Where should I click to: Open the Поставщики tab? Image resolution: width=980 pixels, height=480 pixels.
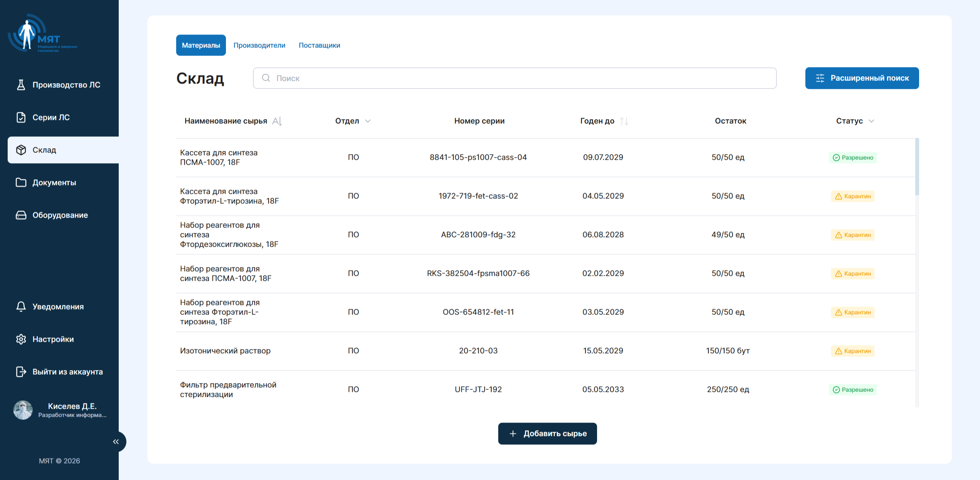319,45
